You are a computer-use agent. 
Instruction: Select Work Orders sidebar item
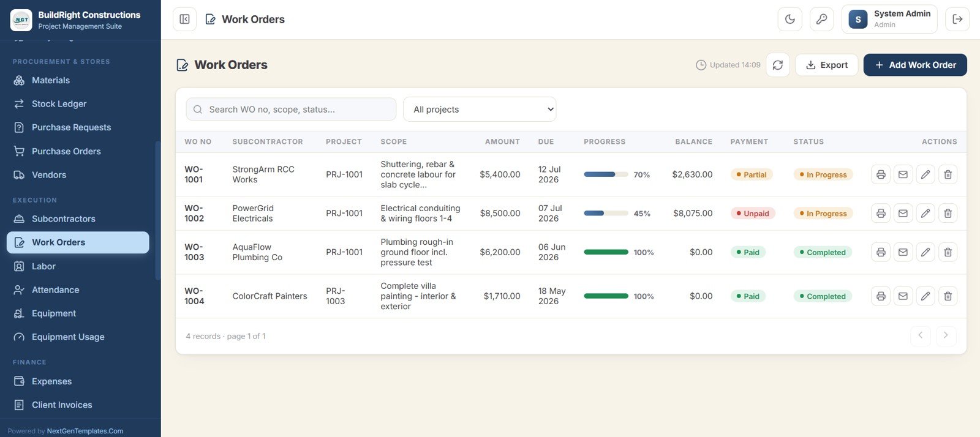[78, 242]
